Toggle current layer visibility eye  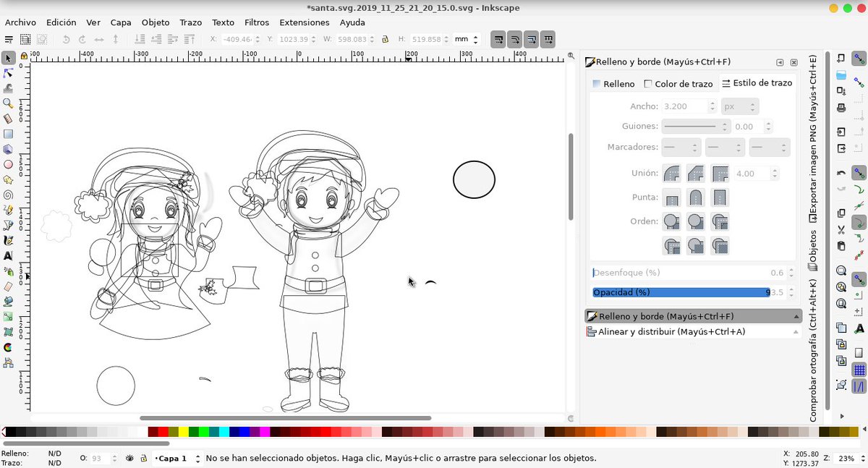tap(130, 459)
